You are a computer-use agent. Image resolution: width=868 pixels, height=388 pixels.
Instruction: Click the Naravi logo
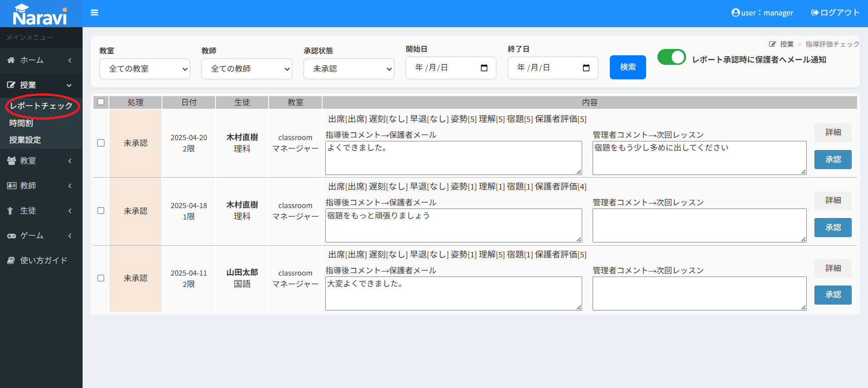tap(40, 14)
